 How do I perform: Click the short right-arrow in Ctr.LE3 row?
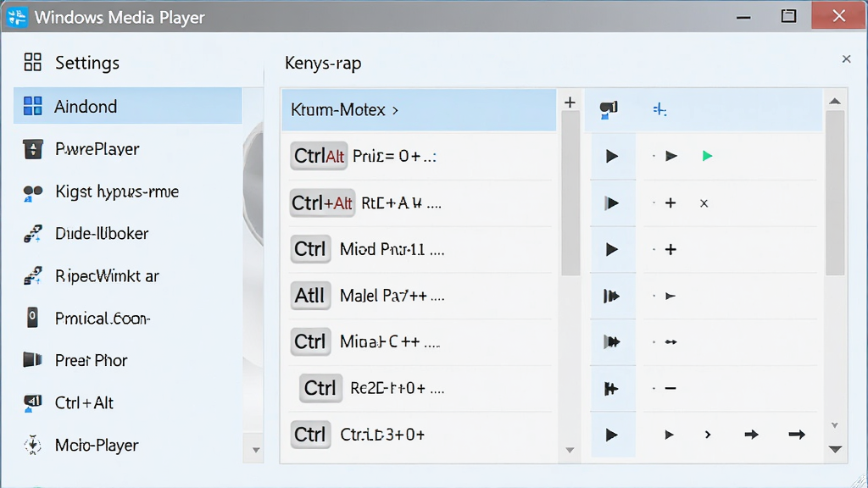[x=751, y=435]
